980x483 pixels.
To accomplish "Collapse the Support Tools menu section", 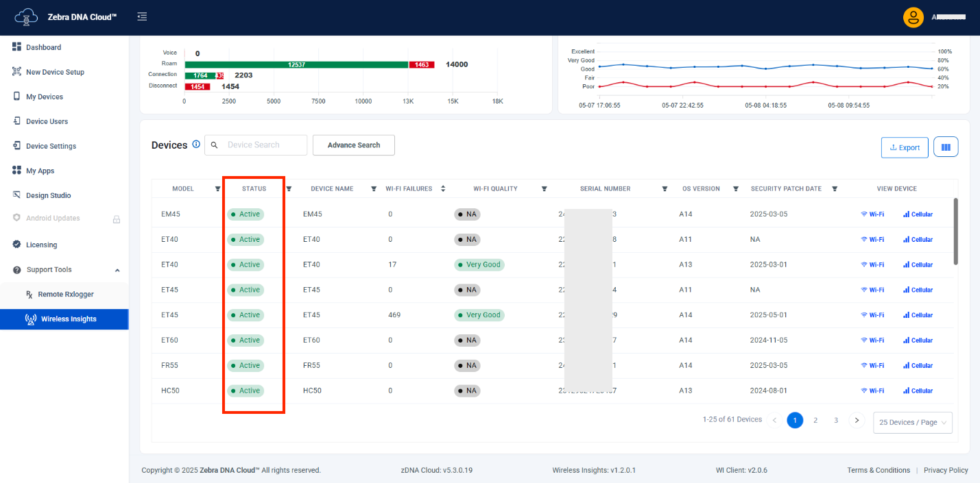I will tap(117, 270).
